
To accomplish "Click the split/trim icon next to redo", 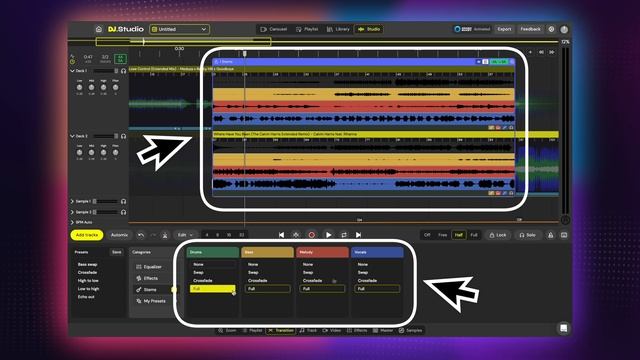I will [165, 235].
